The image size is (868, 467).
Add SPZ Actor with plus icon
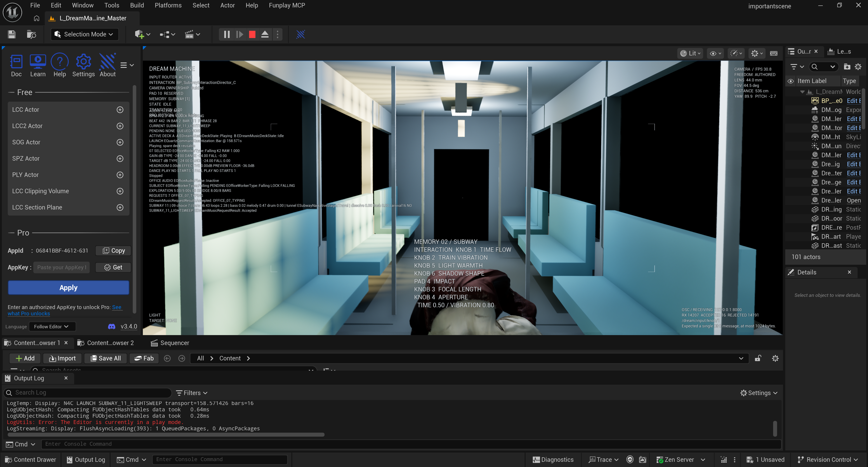[x=120, y=158]
